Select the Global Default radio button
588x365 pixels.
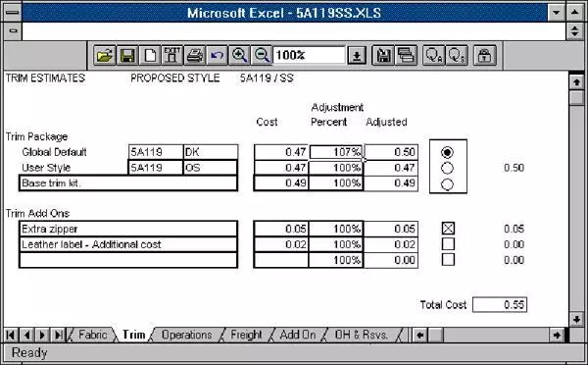(x=447, y=152)
